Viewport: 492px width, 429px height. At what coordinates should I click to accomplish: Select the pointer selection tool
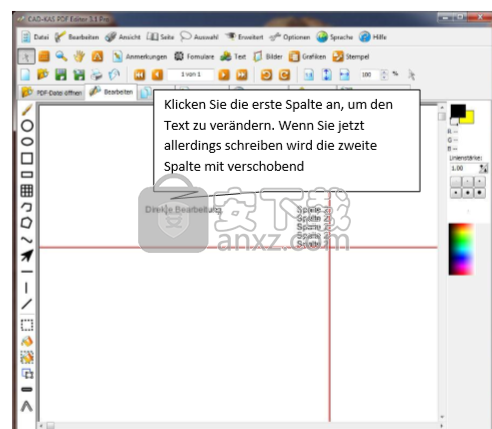[26, 57]
